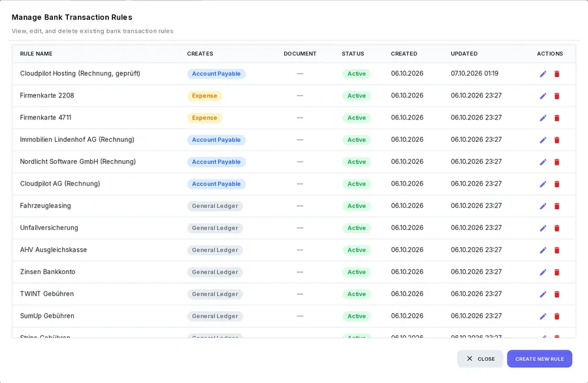Delete the Cloudpilot AG (Rechnung) rule
Viewport: 588px width, 383px height.
(x=557, y=184)
